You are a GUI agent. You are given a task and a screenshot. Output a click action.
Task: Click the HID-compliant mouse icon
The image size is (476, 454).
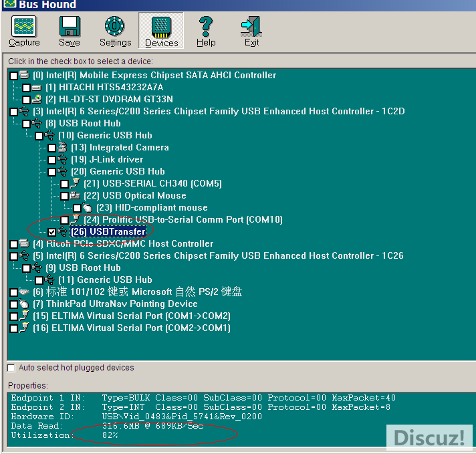click(88, 207)
